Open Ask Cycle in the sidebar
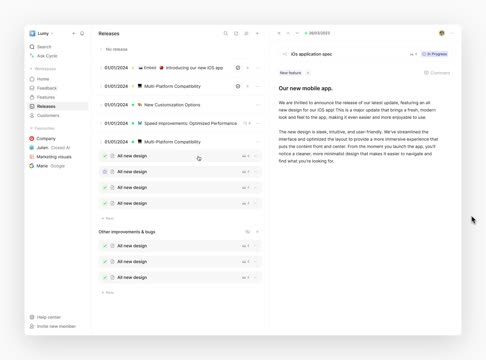The image size is (486, 360). 44,56
